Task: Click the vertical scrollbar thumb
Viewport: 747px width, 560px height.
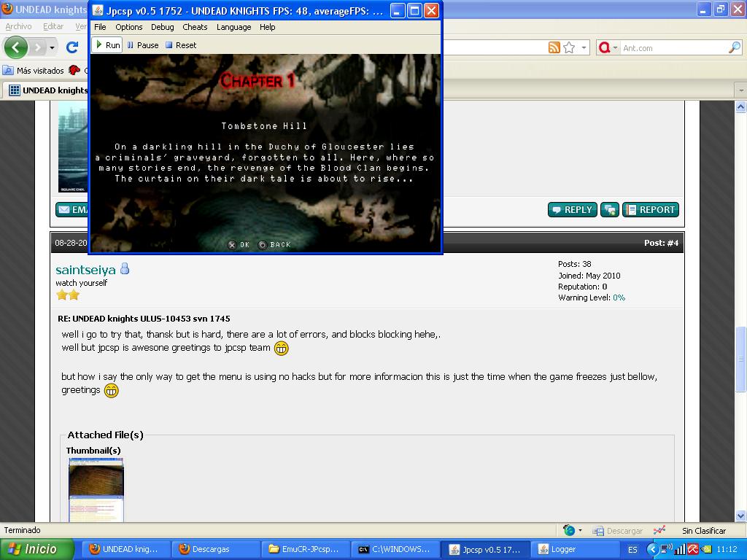Action: (740, 359)
